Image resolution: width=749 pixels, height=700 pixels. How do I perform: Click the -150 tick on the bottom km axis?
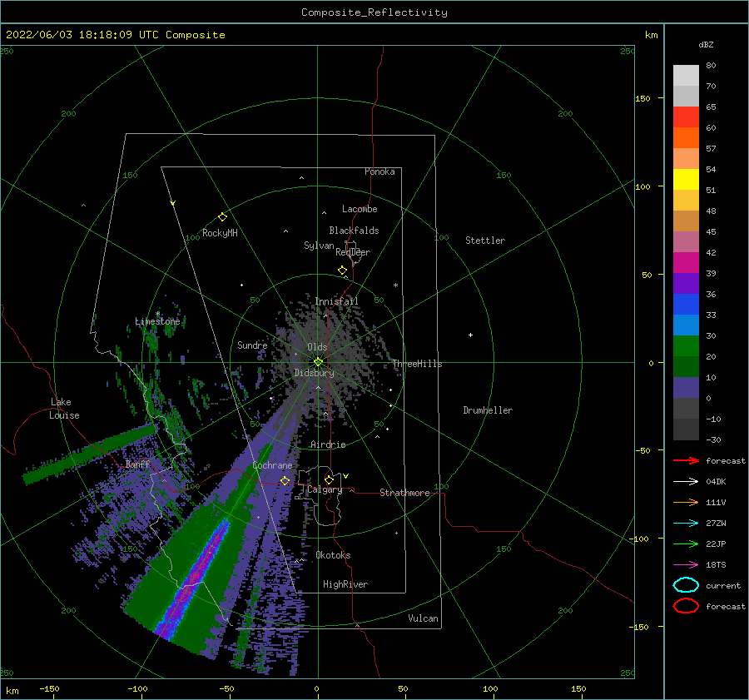click(x=49, y=688)
